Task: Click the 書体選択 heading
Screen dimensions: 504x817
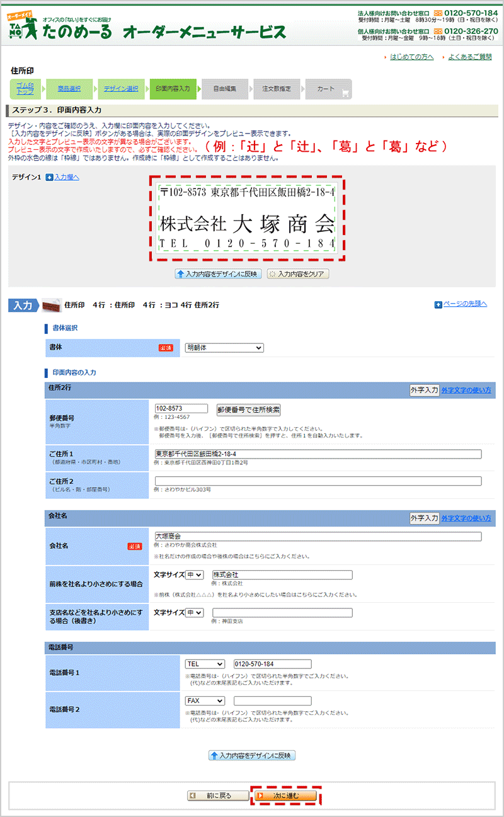Action: click(66, 328)
